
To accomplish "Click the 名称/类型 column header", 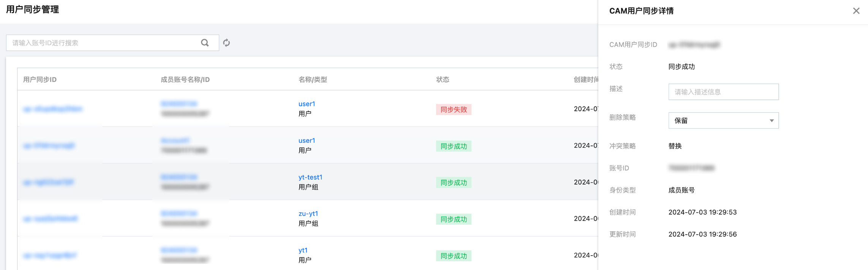I will [x=313, y=80].
